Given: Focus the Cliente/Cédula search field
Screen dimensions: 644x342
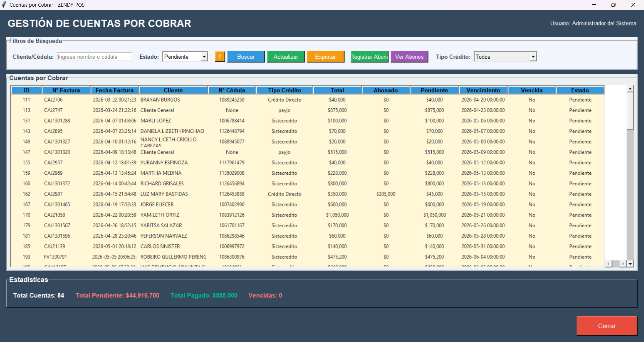Looking at the screenshot, I should tap(94, 57).
